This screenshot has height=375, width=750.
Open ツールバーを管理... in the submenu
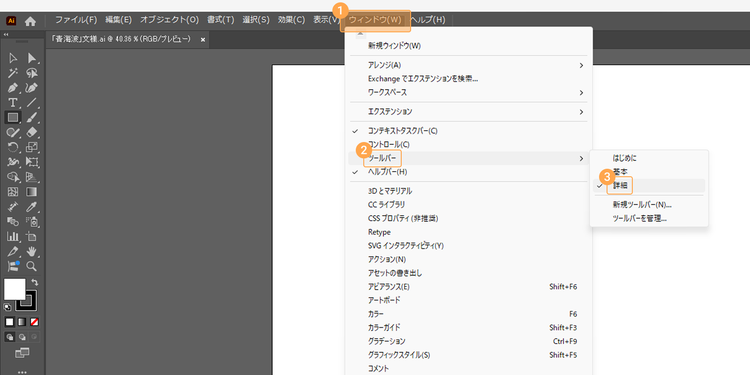(x=649, y=219)
